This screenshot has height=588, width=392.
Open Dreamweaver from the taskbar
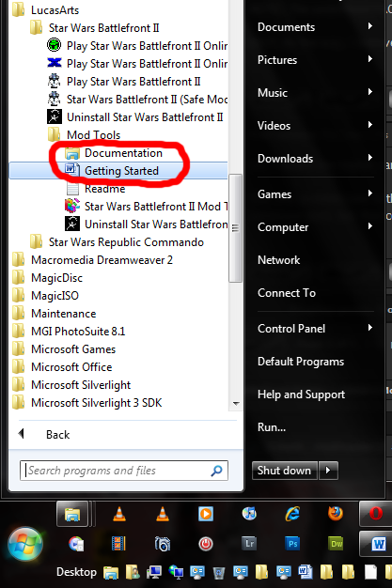tap(336, 543)
